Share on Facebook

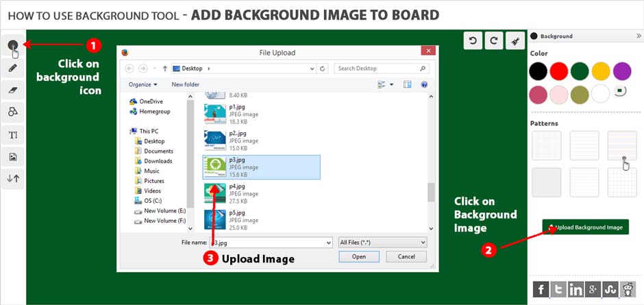541,289
